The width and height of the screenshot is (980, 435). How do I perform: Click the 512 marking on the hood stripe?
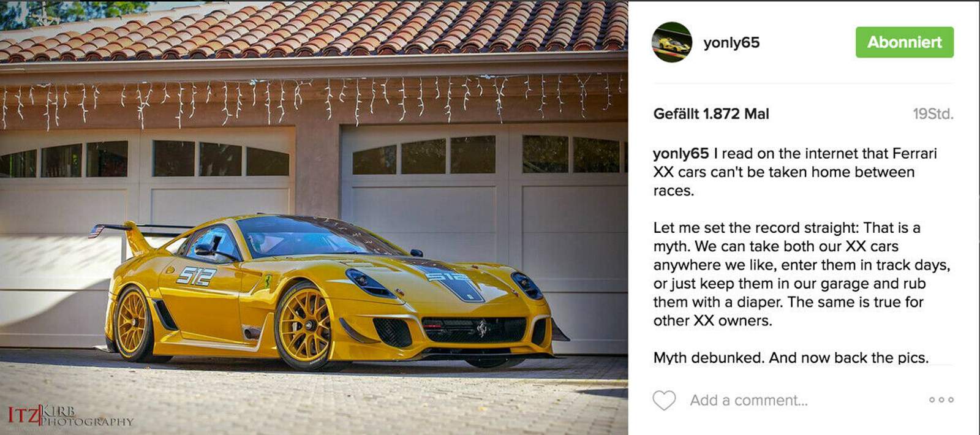tap(448, 276)
